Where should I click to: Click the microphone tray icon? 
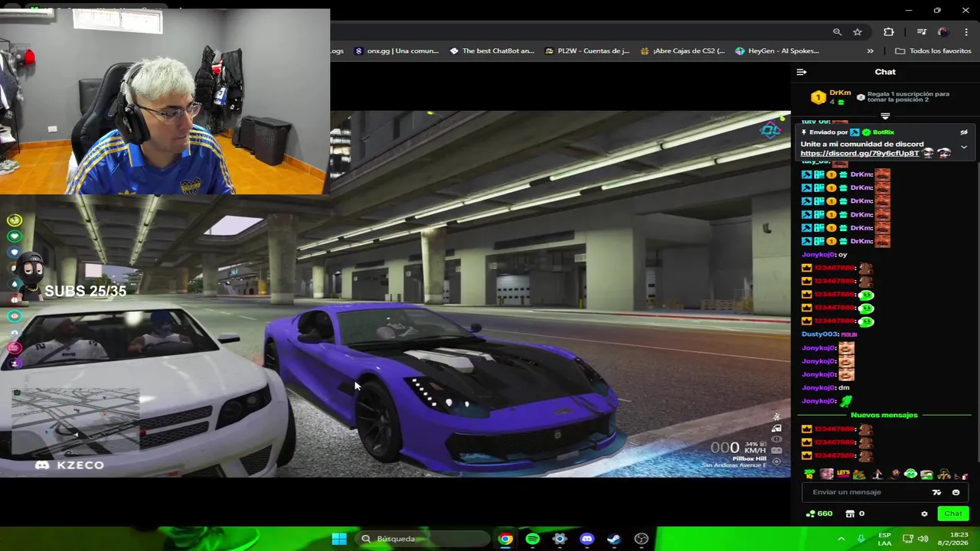(x=861, y=539)
